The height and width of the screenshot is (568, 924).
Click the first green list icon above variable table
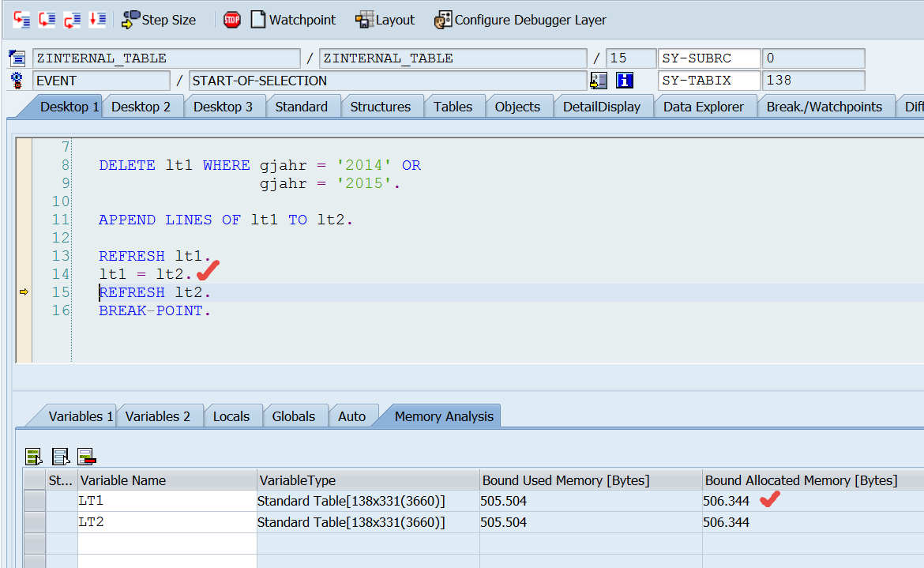click(x=34, y=456)
